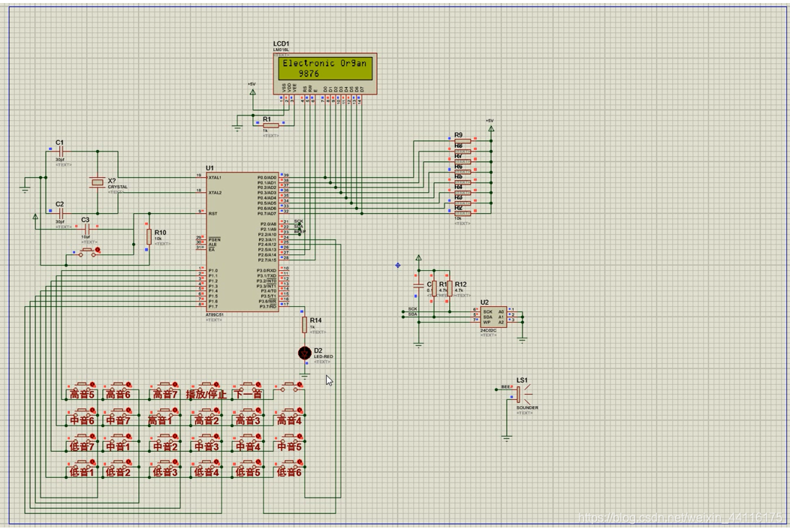Click the XTAL1 pin label on U1

point(215,178)
